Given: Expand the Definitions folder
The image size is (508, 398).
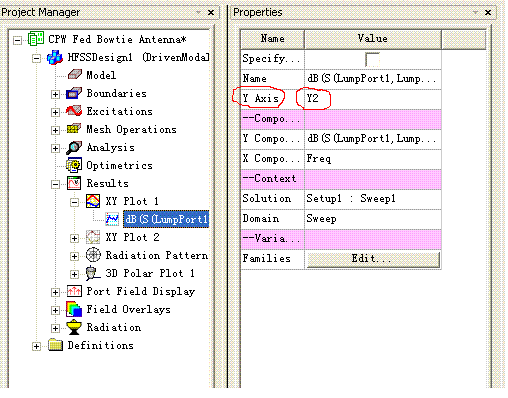Looking at the screenshot, I should (36, 347).
